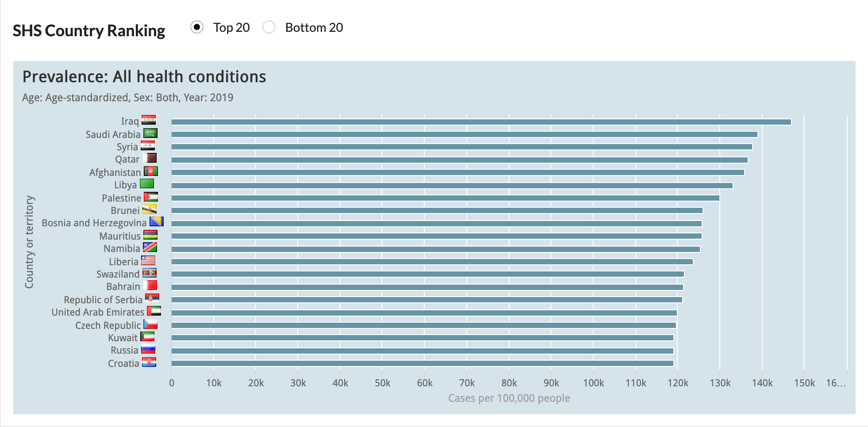
Task: Click the Palestine flag icon
Action: [151, 197]
